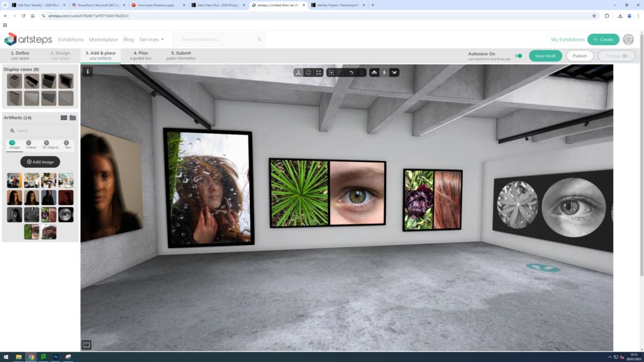Open browser downloads icon
Screen dimensions: 644x362
620,16
